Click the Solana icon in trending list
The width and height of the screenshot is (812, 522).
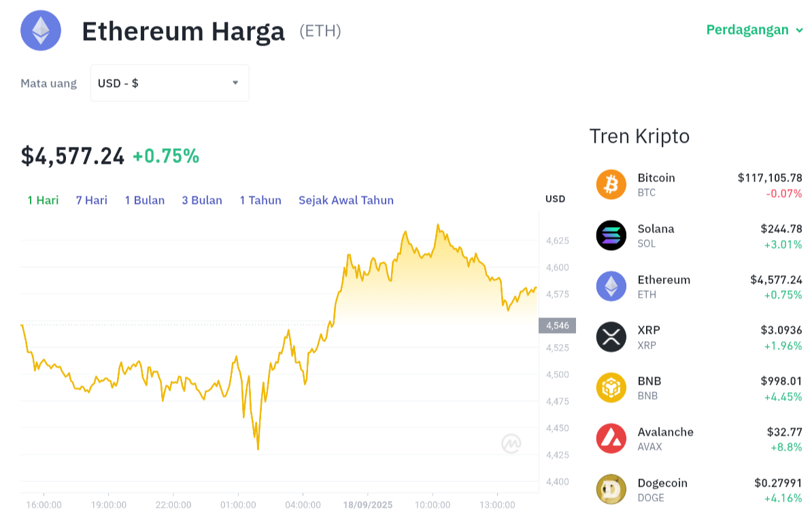point(611,235)
